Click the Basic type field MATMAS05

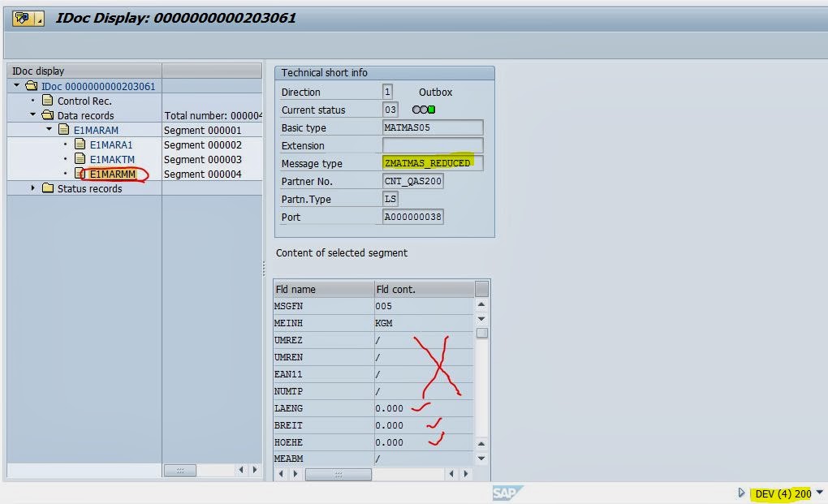[x=433, y=127]
